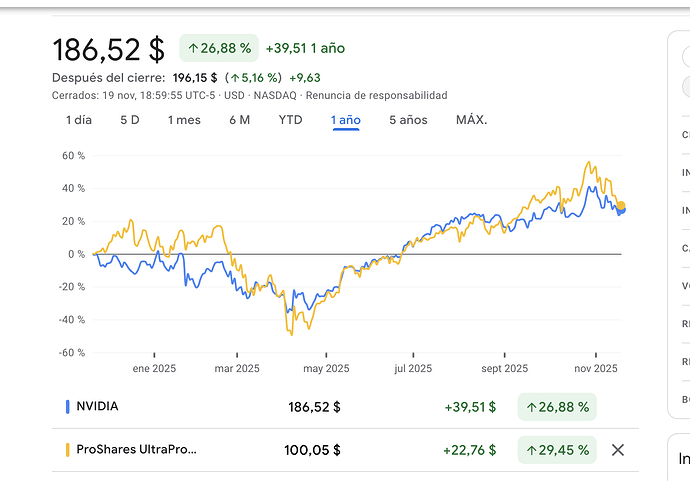Show the MÁX. time range
Image resolution: width=690 pixels, height=481 pixels.
[x=471, y=120]
